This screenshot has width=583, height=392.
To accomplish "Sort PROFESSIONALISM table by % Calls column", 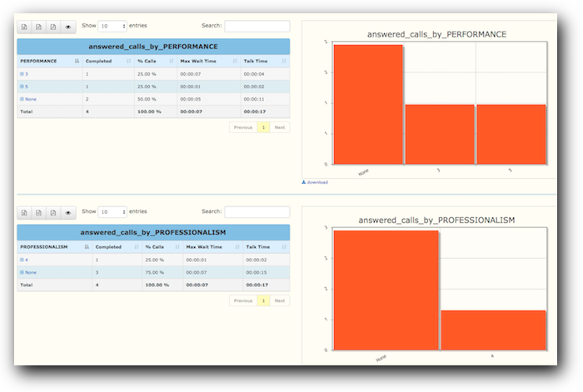I will coord(162,246).
